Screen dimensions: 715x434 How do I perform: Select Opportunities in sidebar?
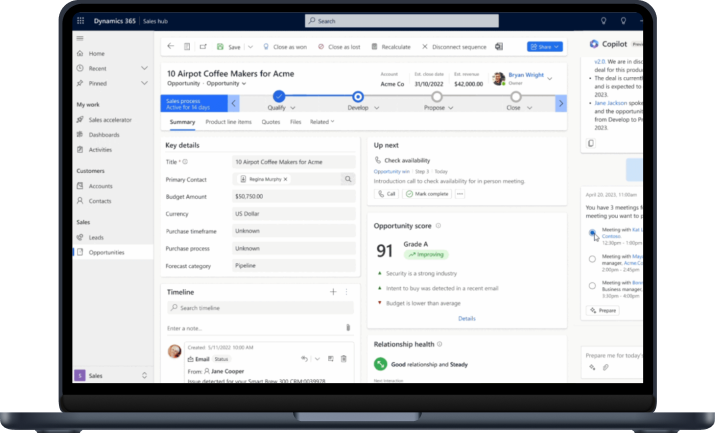point(113,252)
